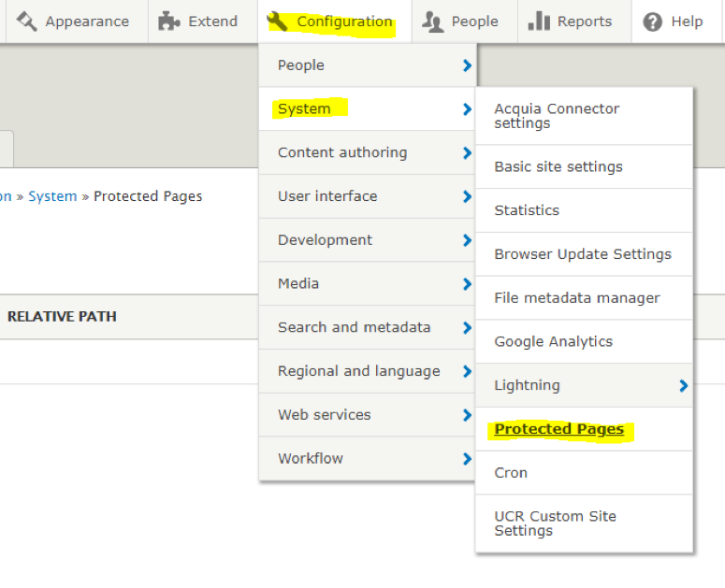Open Browser Update Settings

(x=584, y=254)
